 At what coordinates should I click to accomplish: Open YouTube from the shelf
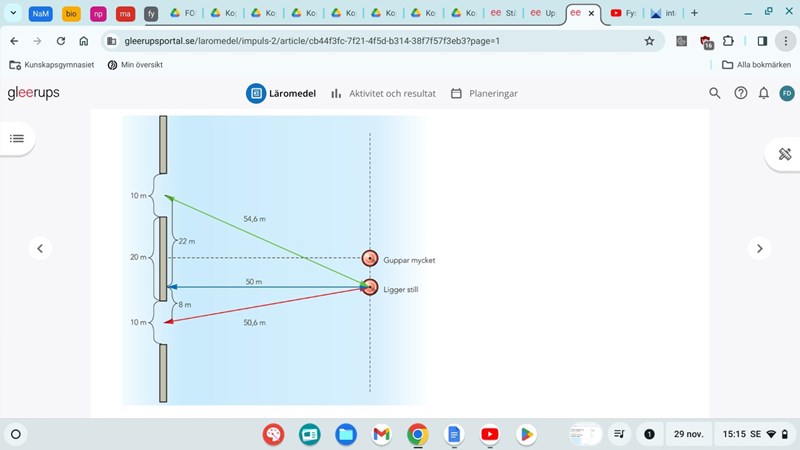click(x=489, y=434)
